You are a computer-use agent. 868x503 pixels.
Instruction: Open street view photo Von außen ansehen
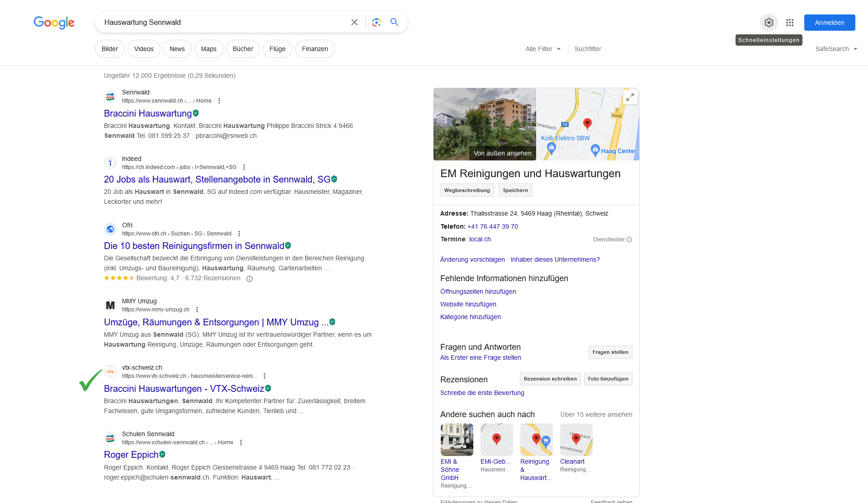[485, 124]
